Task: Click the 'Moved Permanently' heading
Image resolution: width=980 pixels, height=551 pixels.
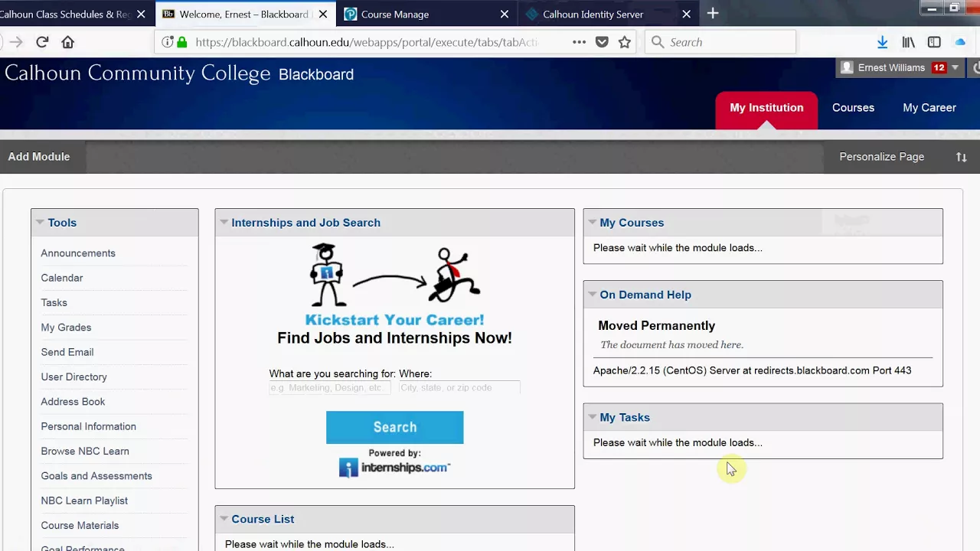Action: pyautogui.click(x=656, y=326)
